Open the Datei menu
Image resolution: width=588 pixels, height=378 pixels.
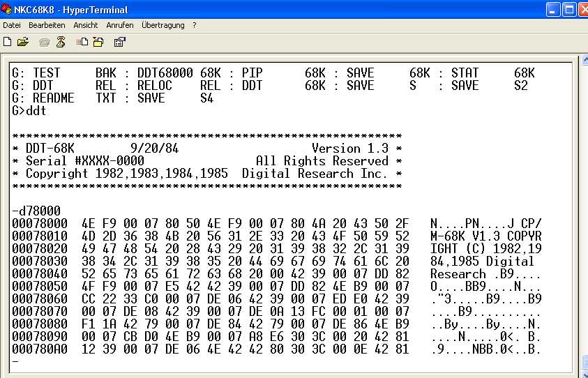click(x=12, y=25)
